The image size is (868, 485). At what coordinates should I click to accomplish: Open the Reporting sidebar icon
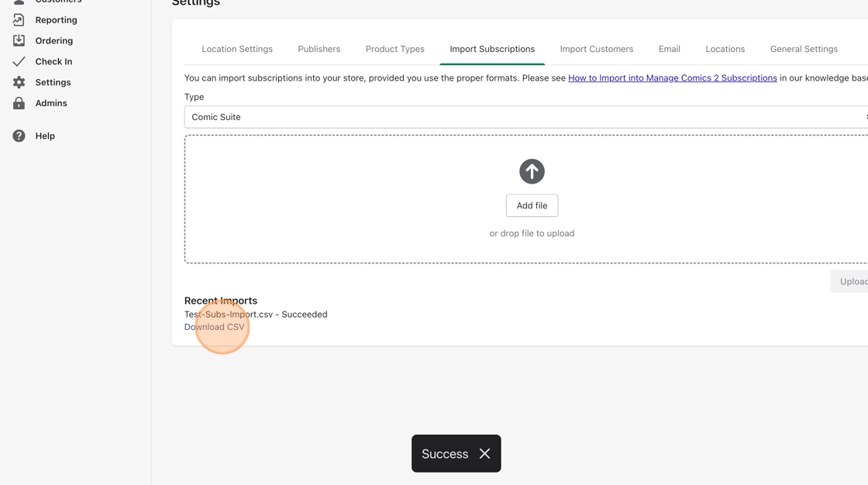pos(19,20)
